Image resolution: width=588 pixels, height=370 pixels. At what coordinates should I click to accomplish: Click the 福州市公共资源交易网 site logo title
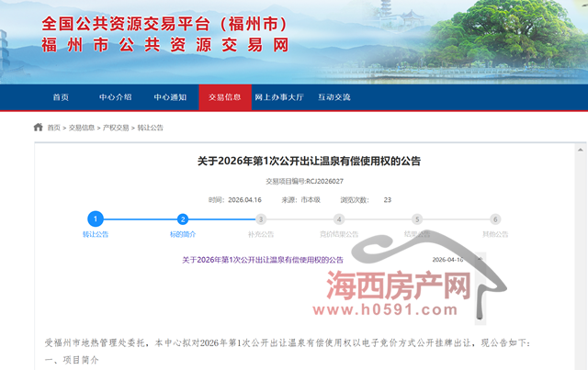tap(165, 43)
